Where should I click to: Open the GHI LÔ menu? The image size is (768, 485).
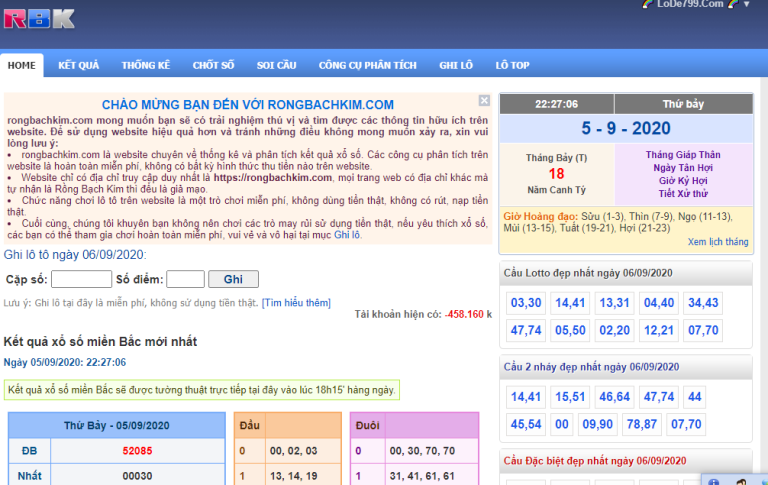(456, 65)
